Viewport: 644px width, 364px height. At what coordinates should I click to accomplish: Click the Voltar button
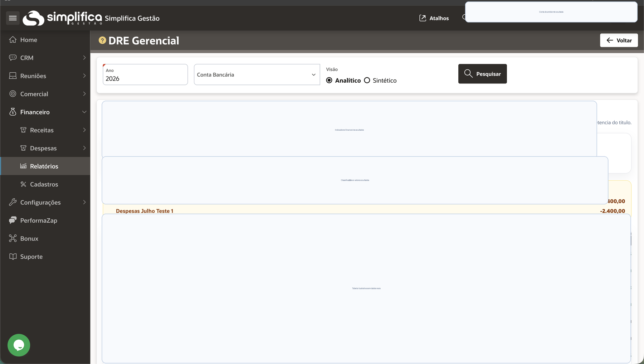pyautogui.click(x=619, y=40)
